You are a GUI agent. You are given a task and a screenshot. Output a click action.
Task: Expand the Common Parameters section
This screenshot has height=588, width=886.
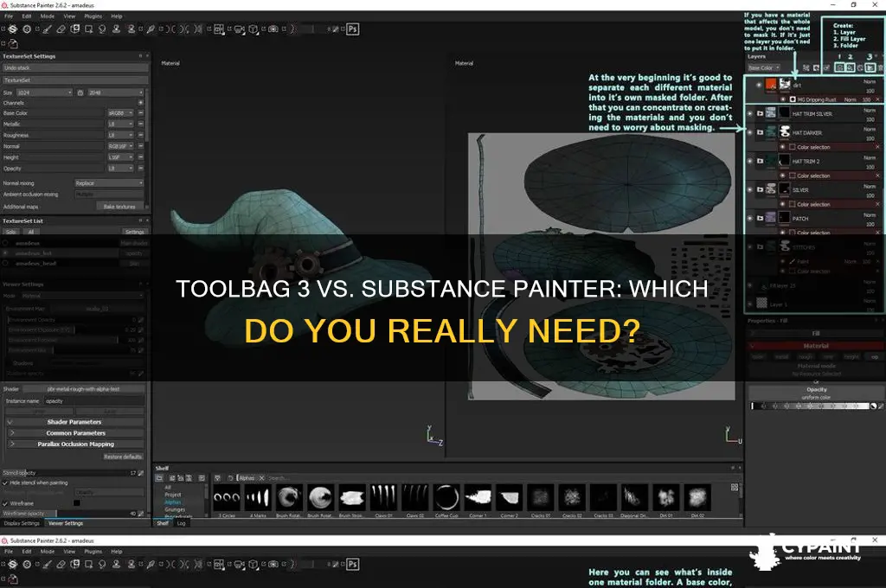tap(75, 433)
